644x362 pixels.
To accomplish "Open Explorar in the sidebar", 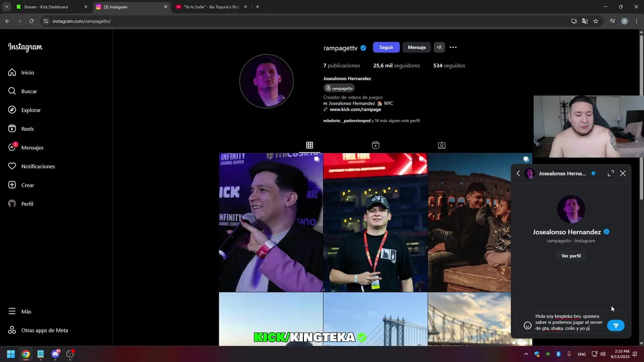I will [24, 110].
